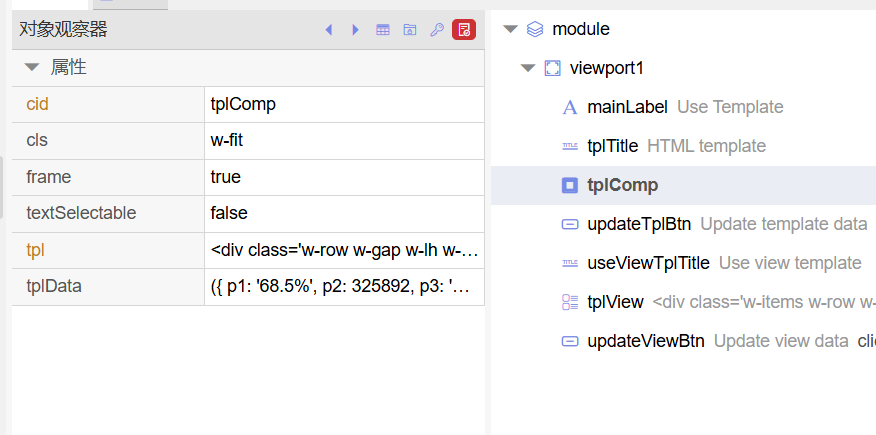Collapse the module tree node
The width and height of the screenshot is (876, 435).
pos(511,29)
